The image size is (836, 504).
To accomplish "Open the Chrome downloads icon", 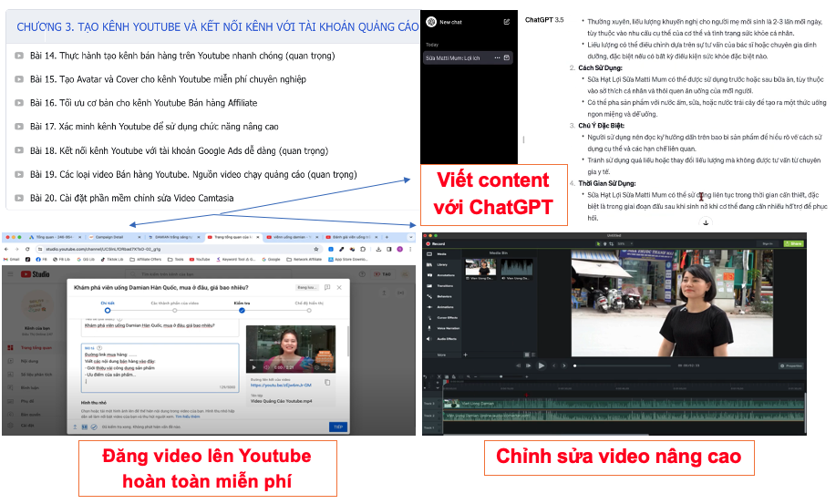I will [378, 249].
